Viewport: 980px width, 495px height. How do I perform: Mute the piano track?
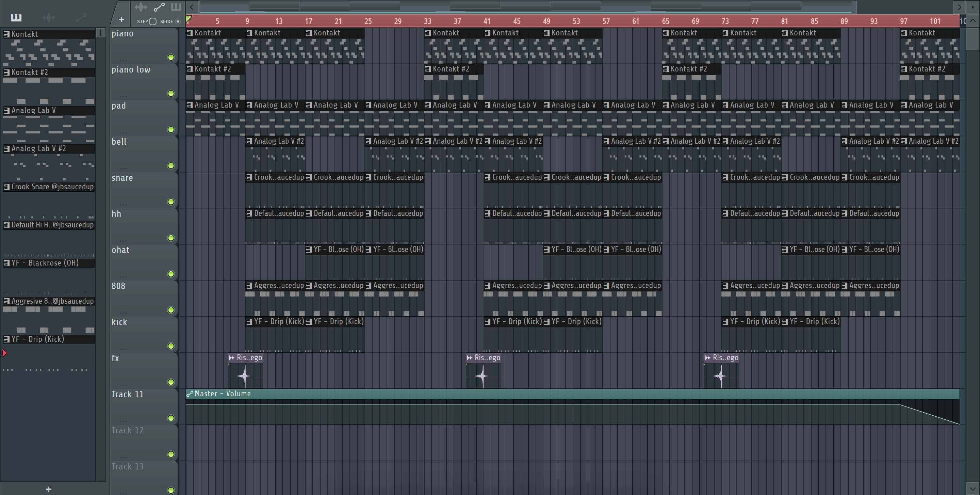[171, 58]
